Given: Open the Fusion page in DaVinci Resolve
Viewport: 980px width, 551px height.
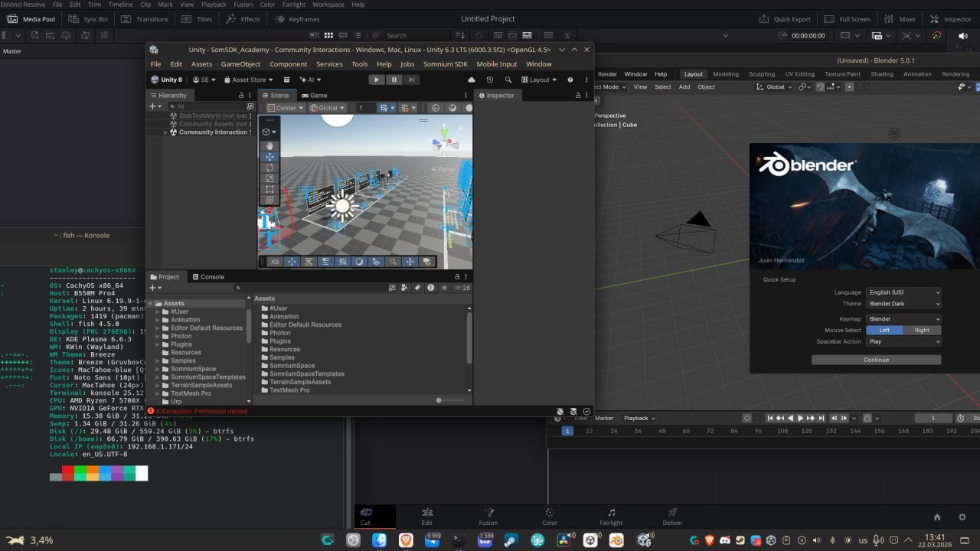Looking at the screenshot, I should 488,517.
